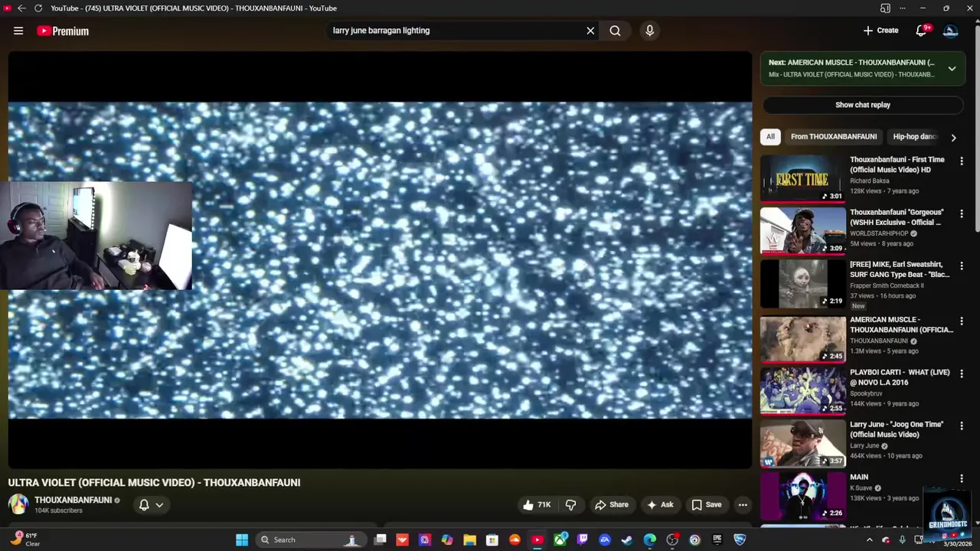Open the AMERICAN MUSCLE thumbnail

coord(803,338)
